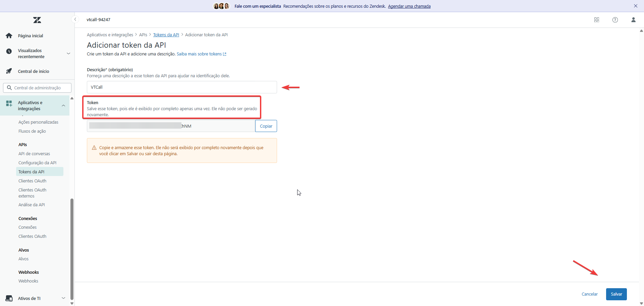Click the Ativos de TI section icon
The height and width of the screenshot is (306, 644).
(x=9, y=298)
